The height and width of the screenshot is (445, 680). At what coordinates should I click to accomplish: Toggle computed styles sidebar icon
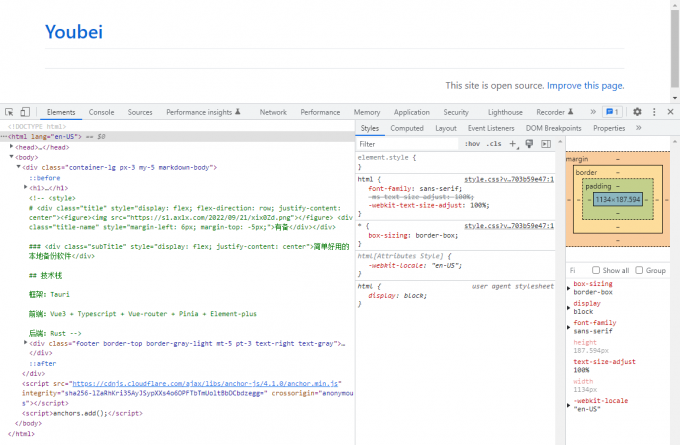tap(546, 144)
